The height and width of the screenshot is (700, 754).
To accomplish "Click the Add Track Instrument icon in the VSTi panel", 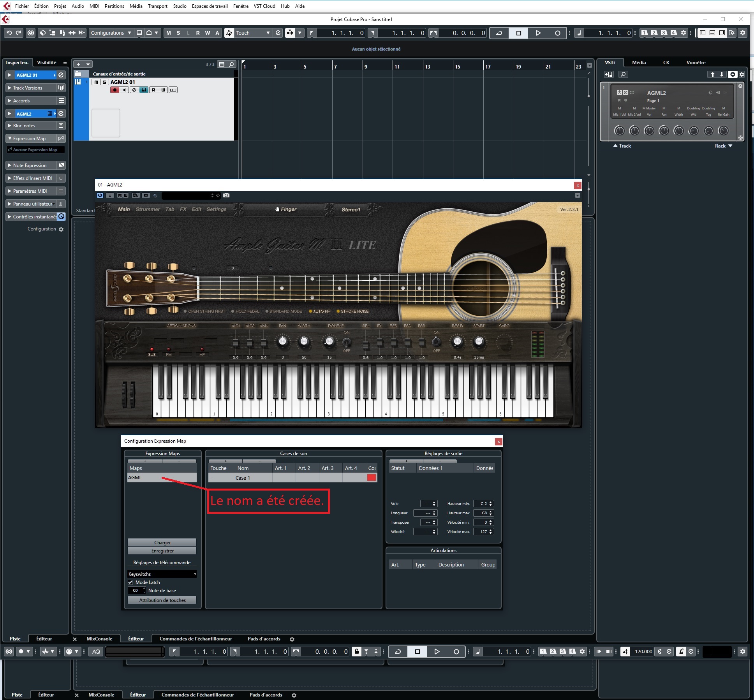I will click(x=608, y=74).
